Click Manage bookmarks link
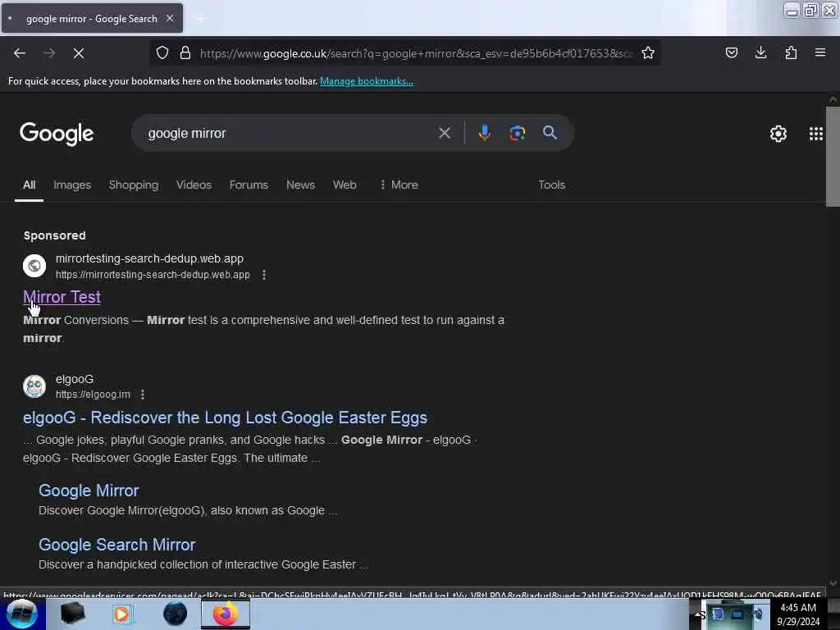840x630 pixels. click(x=367, y=81)
